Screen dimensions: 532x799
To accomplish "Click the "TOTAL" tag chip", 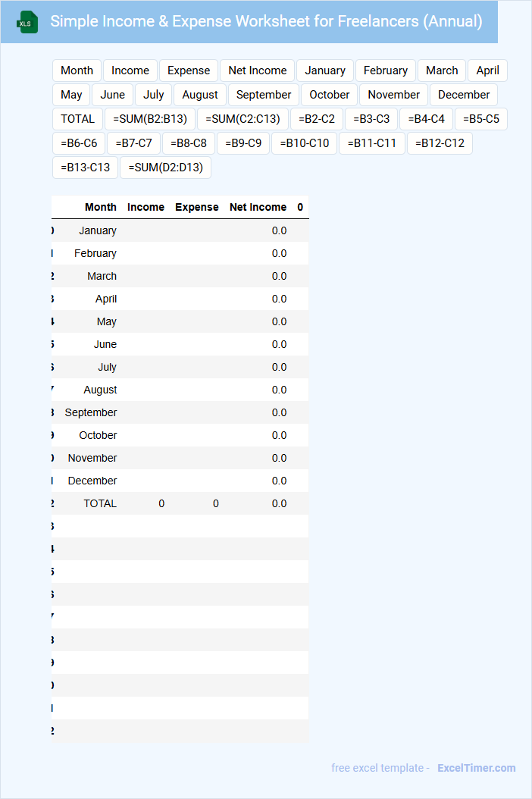I will [77, 119].
